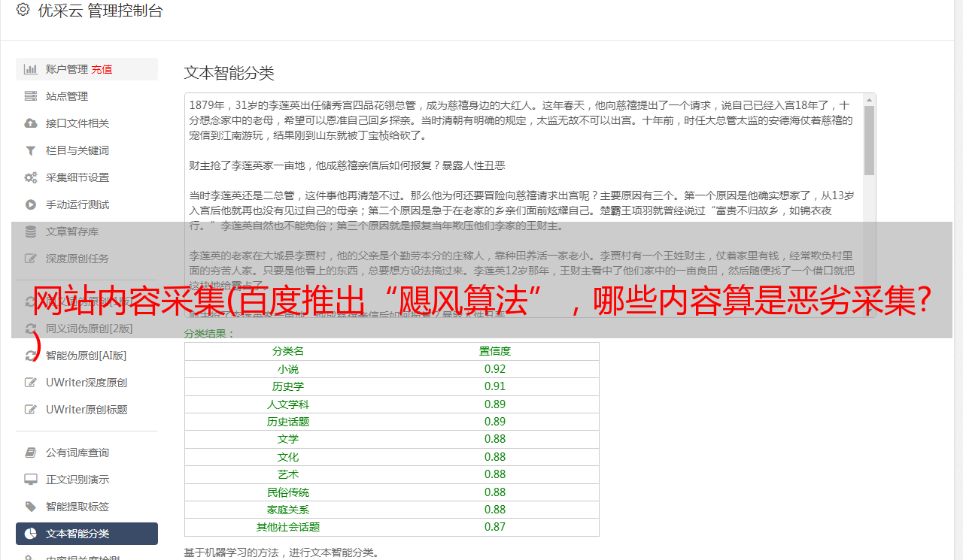Select the 文化 category cell
Image resolution: width=963 pixels, height=560 pixels.
click(x=288, y=457)
